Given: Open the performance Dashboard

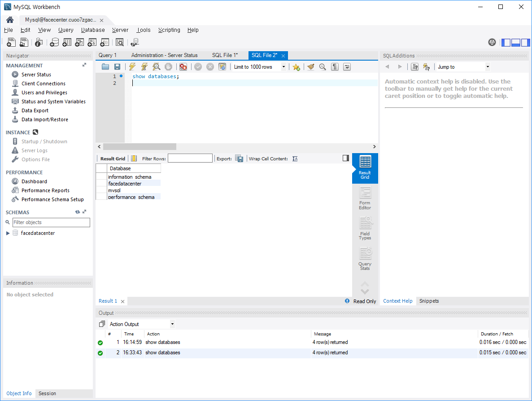Looking at the screenshot, I should [34, 181].
